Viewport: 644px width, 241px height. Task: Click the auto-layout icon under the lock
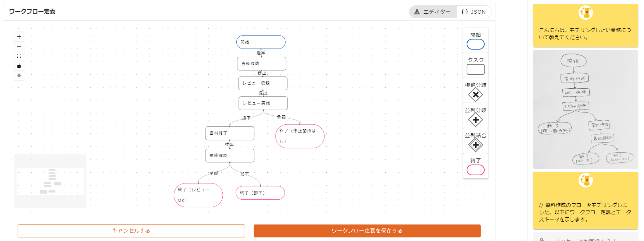click(19, 75)
